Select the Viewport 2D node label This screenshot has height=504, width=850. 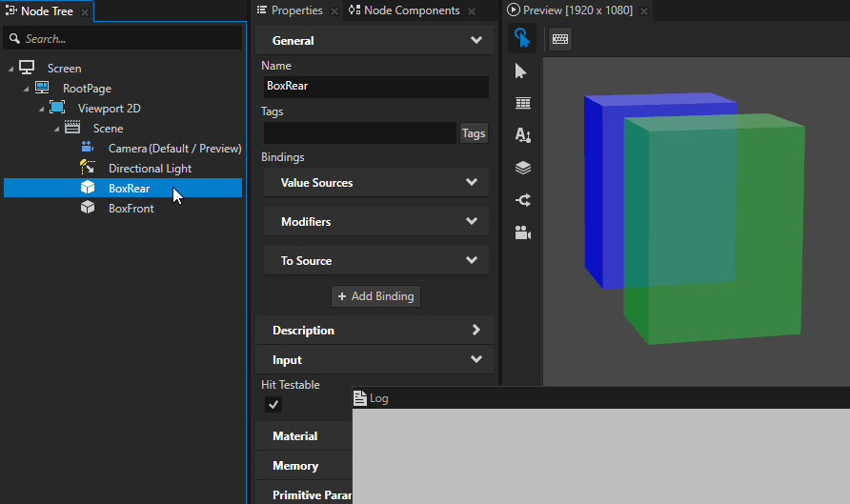109,109
